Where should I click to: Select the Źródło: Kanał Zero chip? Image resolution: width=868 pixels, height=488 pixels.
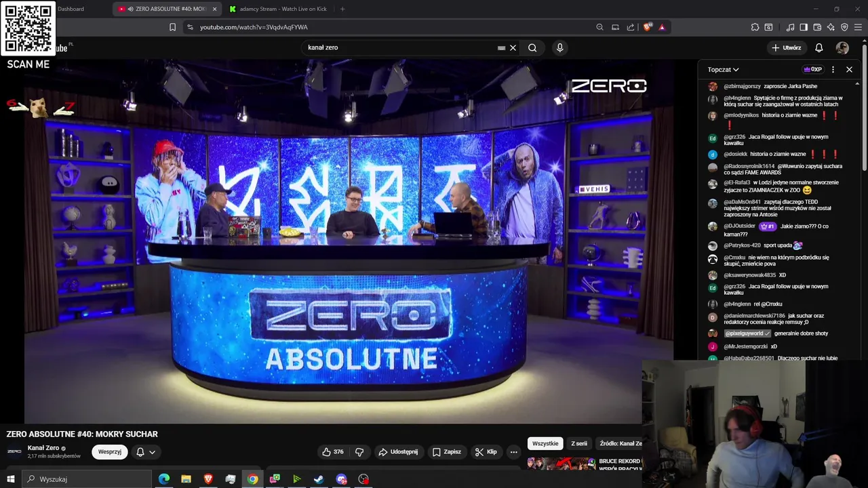pos(619,443)
